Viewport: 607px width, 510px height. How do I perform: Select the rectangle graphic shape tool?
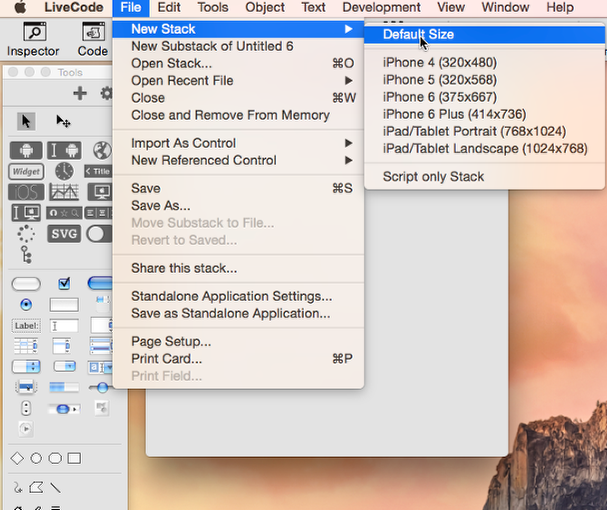[74, 458]
